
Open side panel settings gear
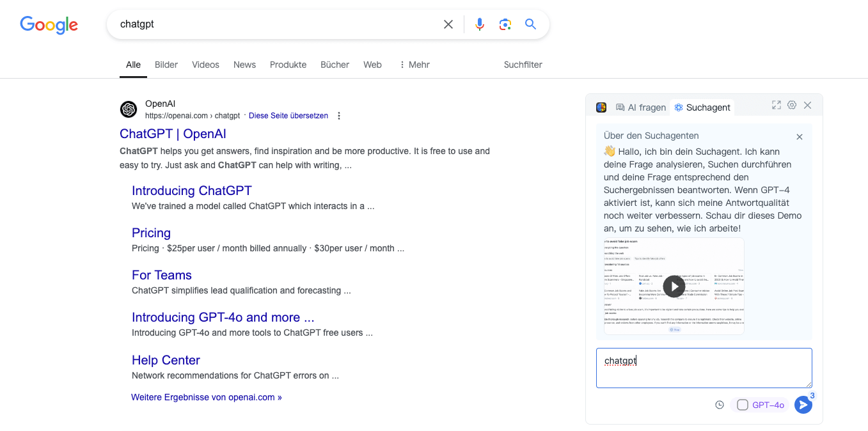[792, 105]
